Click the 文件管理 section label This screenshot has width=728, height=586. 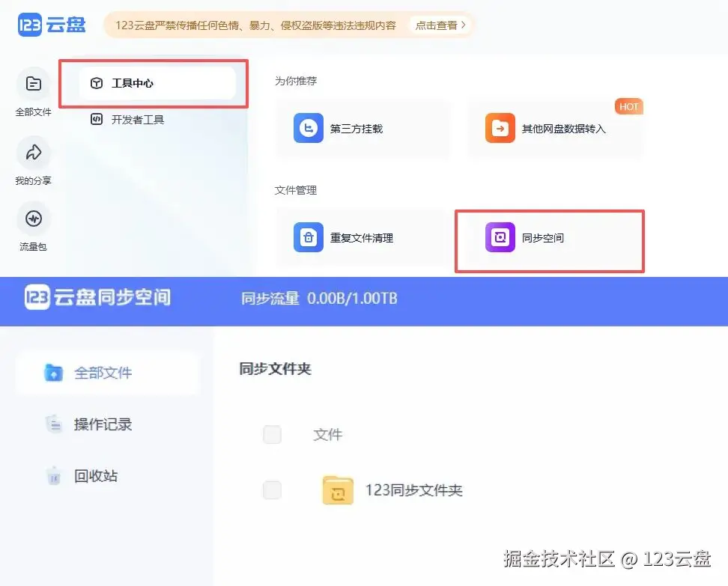(296, 190)
